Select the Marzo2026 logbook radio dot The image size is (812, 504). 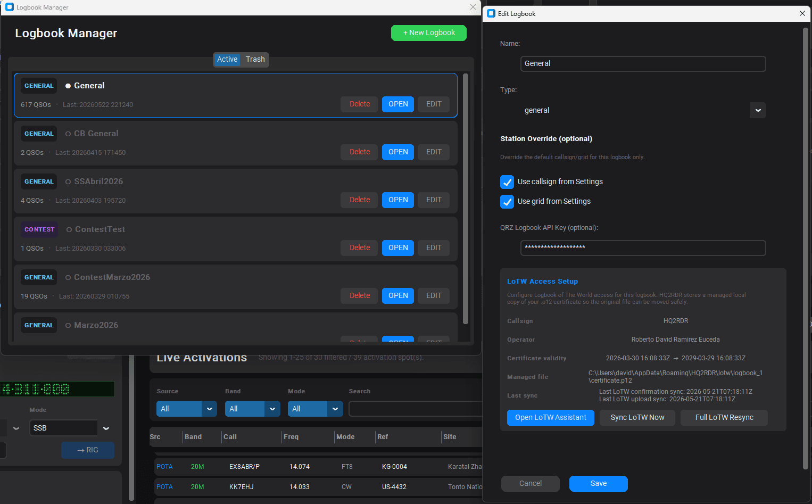click(x=68, y=325)
